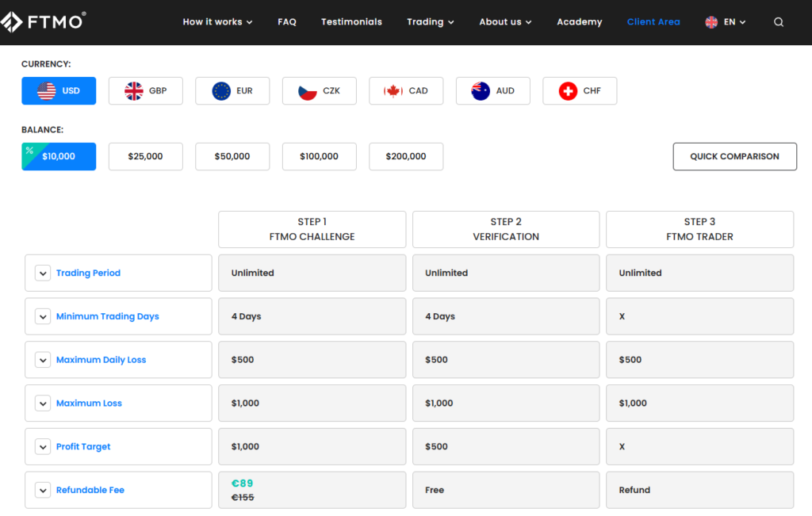Image resolution: width=812 pixels, height=516 pixels.
Task: Choose the $200,000 account balance
Action: coord(406,157)
